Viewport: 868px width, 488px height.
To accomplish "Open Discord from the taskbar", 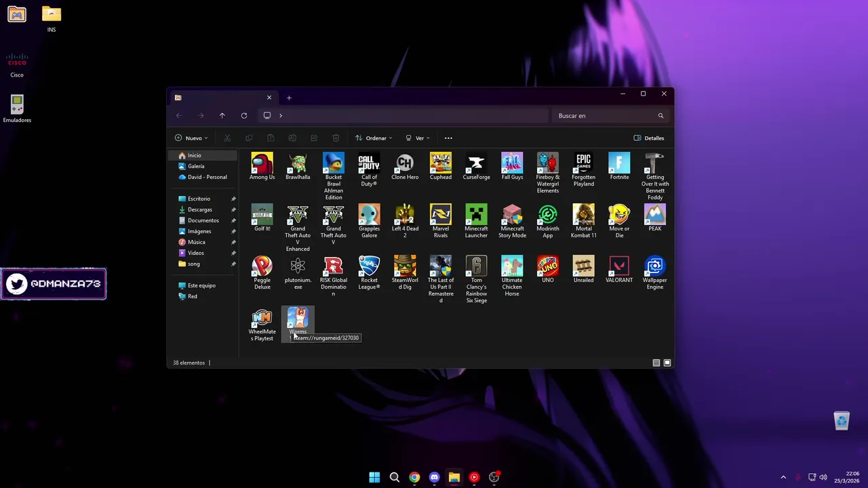I will tap(434, 477).
